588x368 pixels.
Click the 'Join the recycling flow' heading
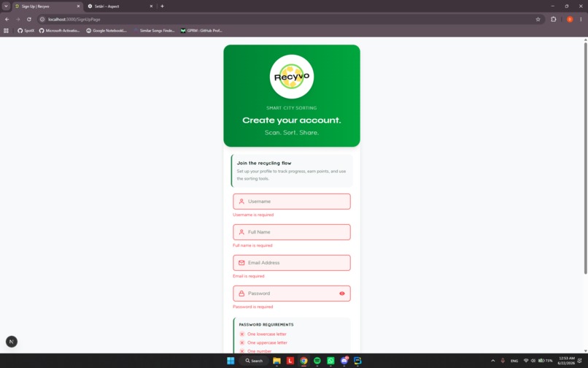pos(264,163)
